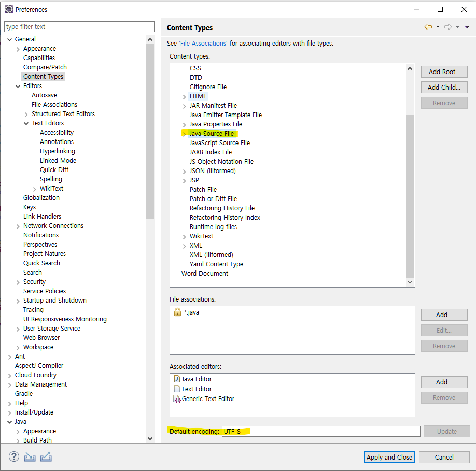476x471 pixels.
Task: Select Quick Diff in the tree
Action: (54, 169)
